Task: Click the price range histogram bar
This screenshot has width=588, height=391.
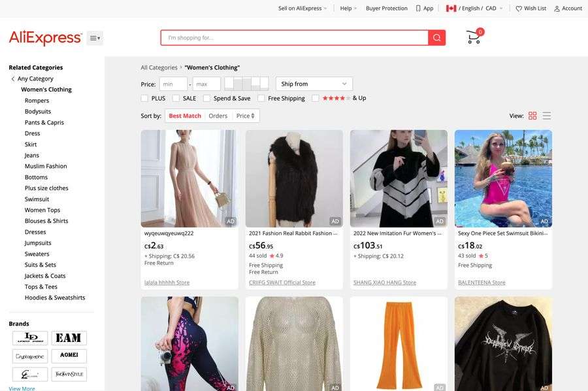Action: pyautogui.click(x=246, y=84)
